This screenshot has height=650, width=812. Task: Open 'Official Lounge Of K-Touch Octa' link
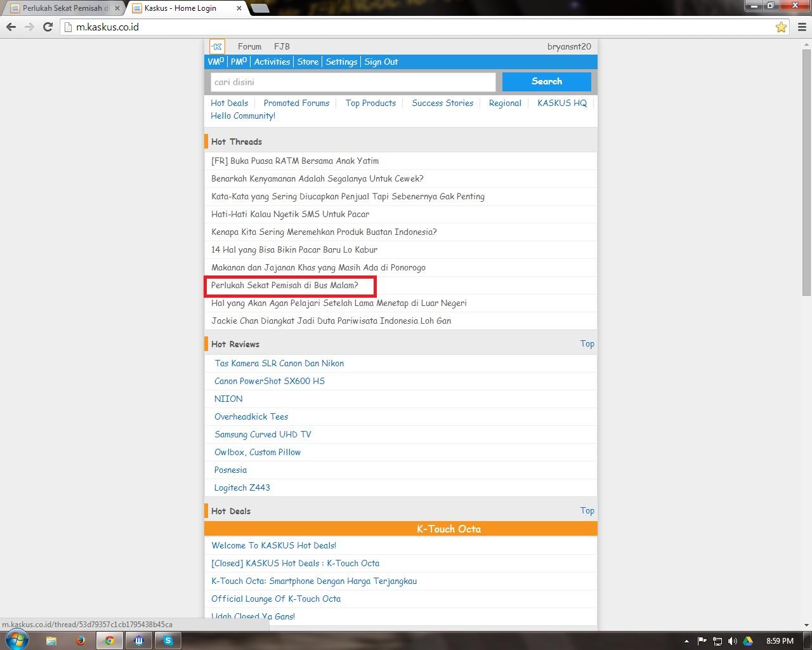click(x=276, y=599)
